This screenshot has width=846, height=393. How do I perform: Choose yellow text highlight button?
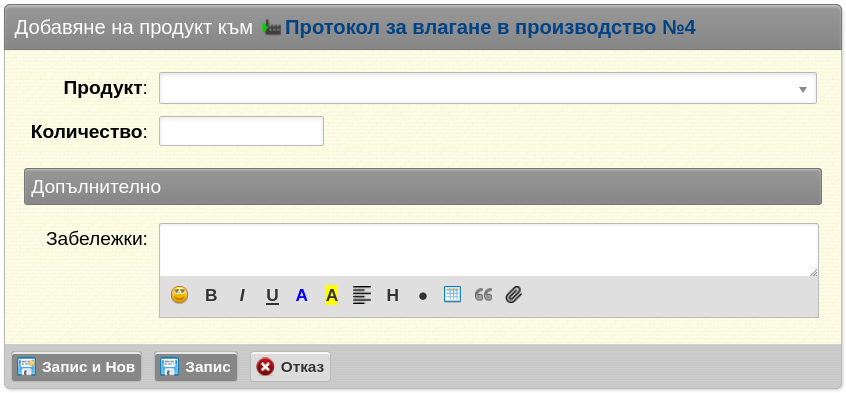[332, 295]
